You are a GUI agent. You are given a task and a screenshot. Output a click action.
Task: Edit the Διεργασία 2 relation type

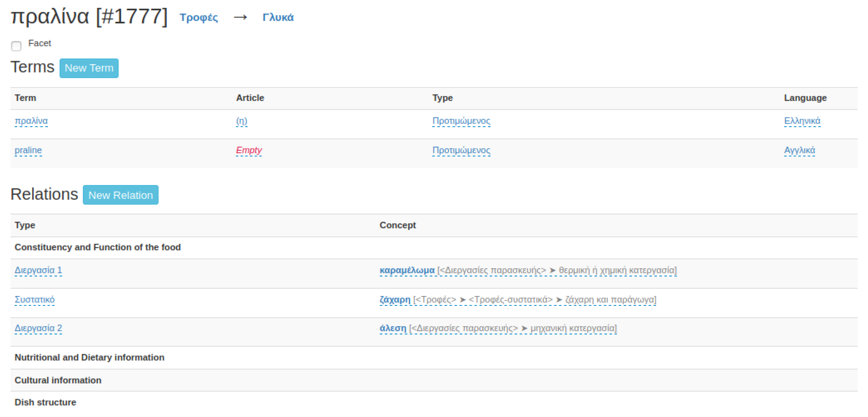point(38,329)
